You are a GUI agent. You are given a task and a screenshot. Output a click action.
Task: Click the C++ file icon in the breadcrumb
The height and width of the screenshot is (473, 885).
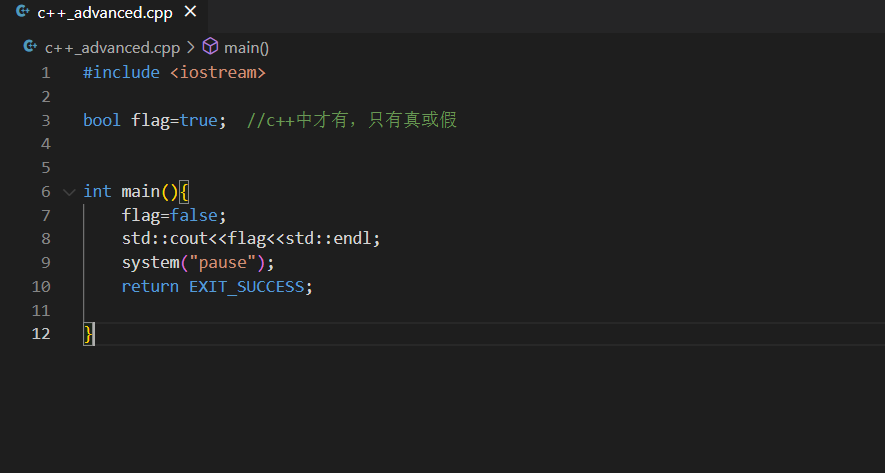[30, 47]
